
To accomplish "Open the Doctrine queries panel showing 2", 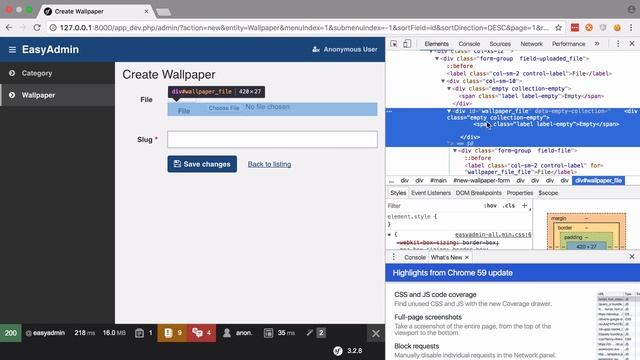I will 316,333.
